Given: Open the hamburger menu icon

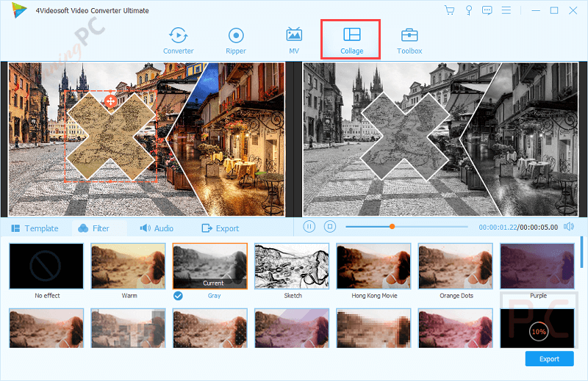Looking at the screenshot, I should pos(506,10).
